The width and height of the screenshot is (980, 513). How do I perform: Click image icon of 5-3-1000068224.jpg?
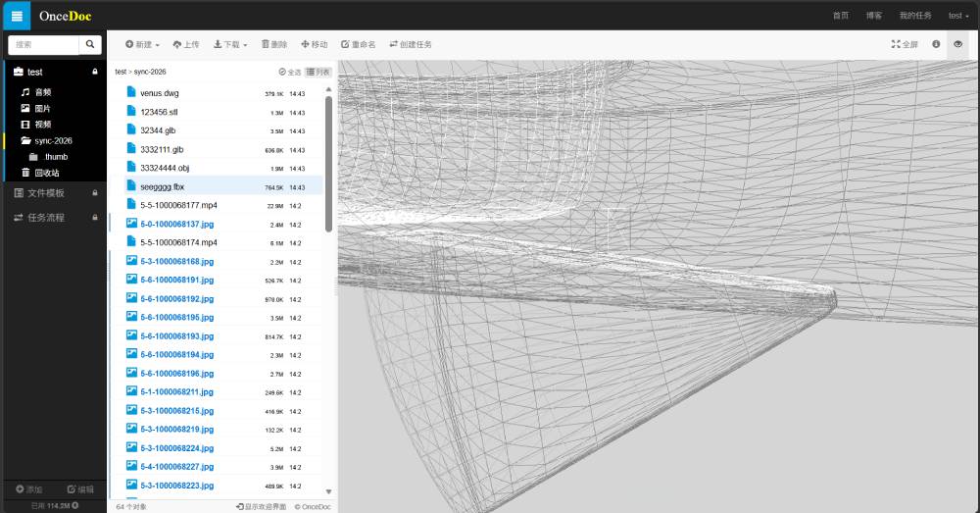pos(132,446)
